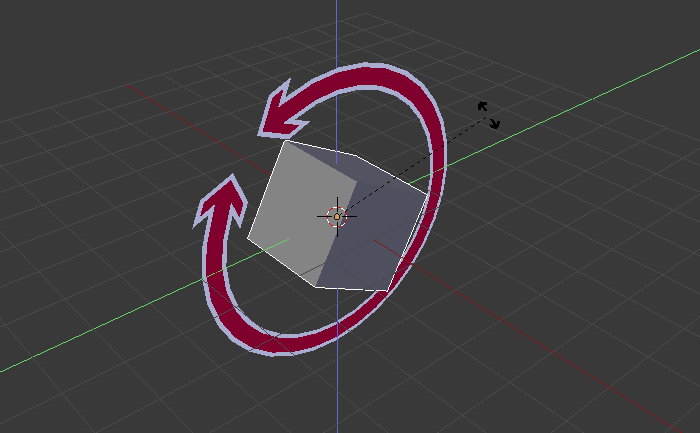Click the 3D cursor crosshair at cube center
The width and height of the screenshot is (700, 433).
pos(337,216)
